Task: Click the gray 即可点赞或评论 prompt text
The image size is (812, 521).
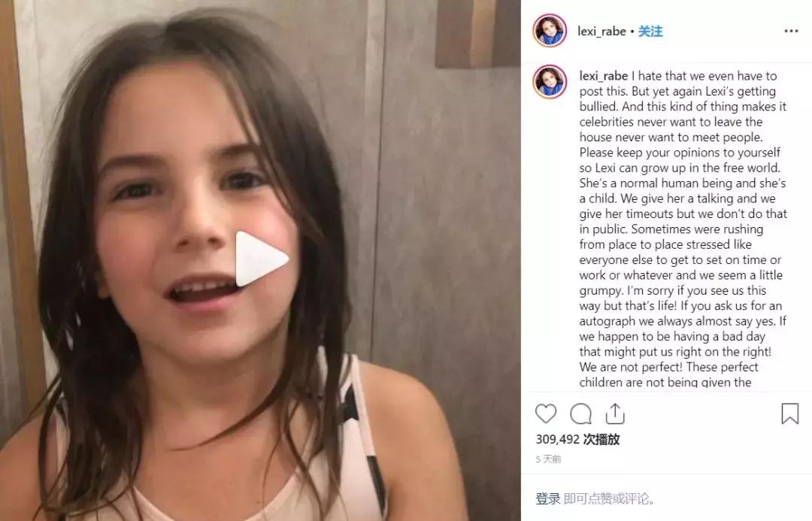Action: click(608, 498)
